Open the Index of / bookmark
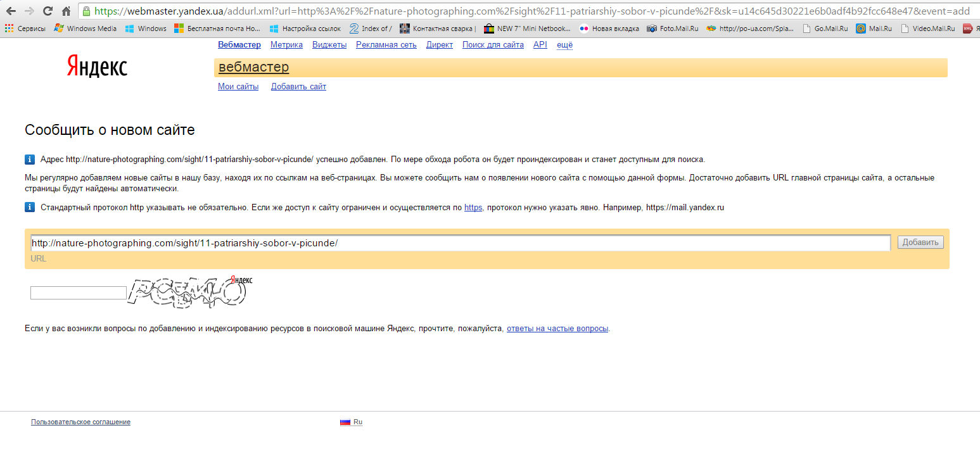 point(371,28)
